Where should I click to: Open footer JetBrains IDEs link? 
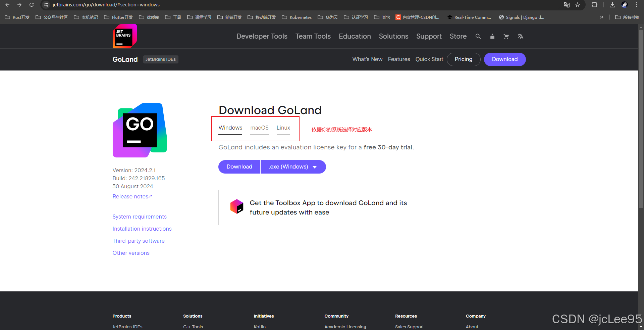[127, 327]
